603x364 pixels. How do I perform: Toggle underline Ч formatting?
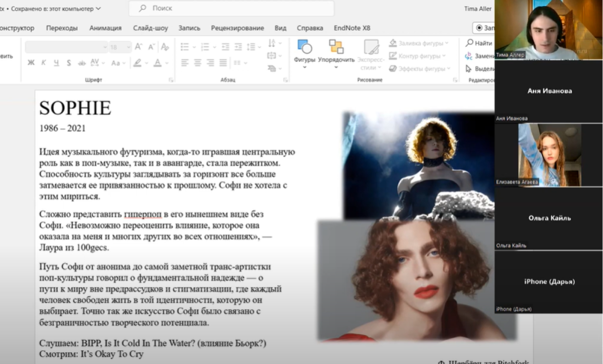[56, 63]
